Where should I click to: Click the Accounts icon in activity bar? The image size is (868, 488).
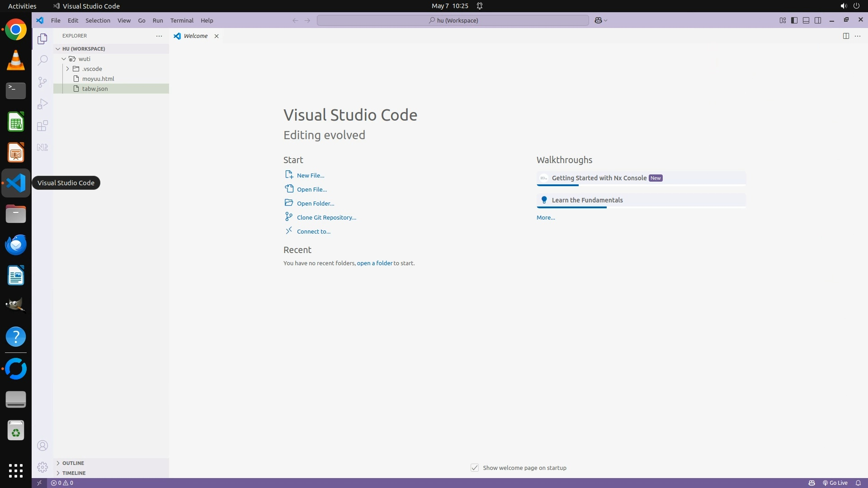click(42, 446)
